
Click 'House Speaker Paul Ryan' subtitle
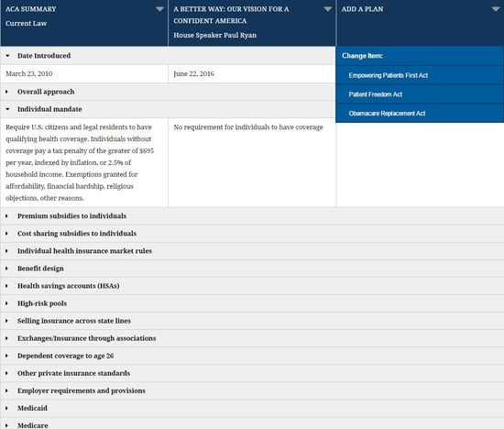[215, 35]
